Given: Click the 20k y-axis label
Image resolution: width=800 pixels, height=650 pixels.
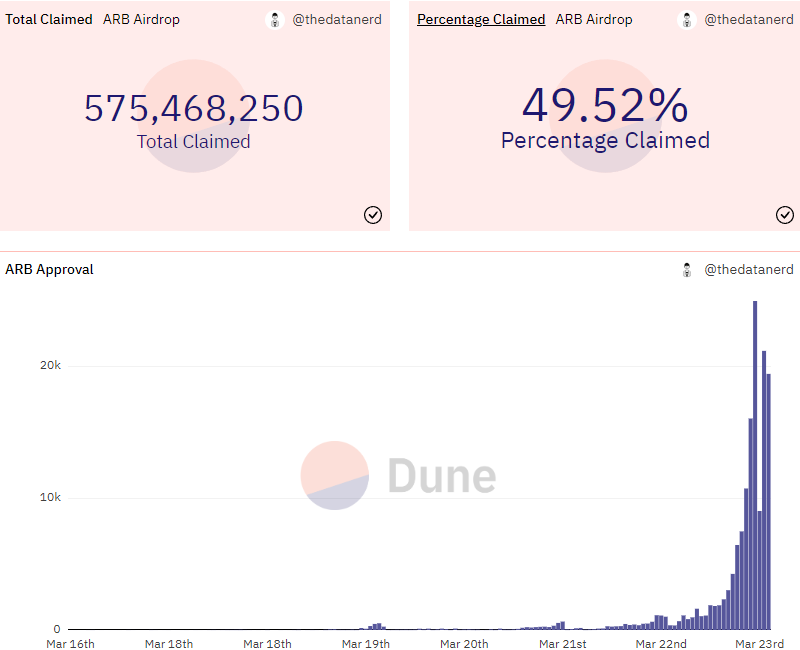Looking at the screenshot, I should [51, 365].
